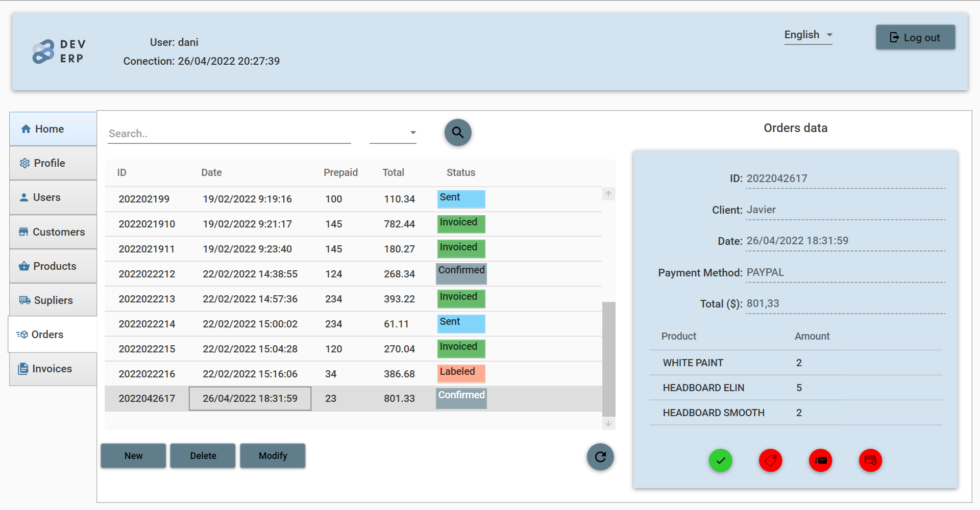Open the English language dropdown
Image resolution: width=980 pixels, height=510 pixels.
point(807,35)
